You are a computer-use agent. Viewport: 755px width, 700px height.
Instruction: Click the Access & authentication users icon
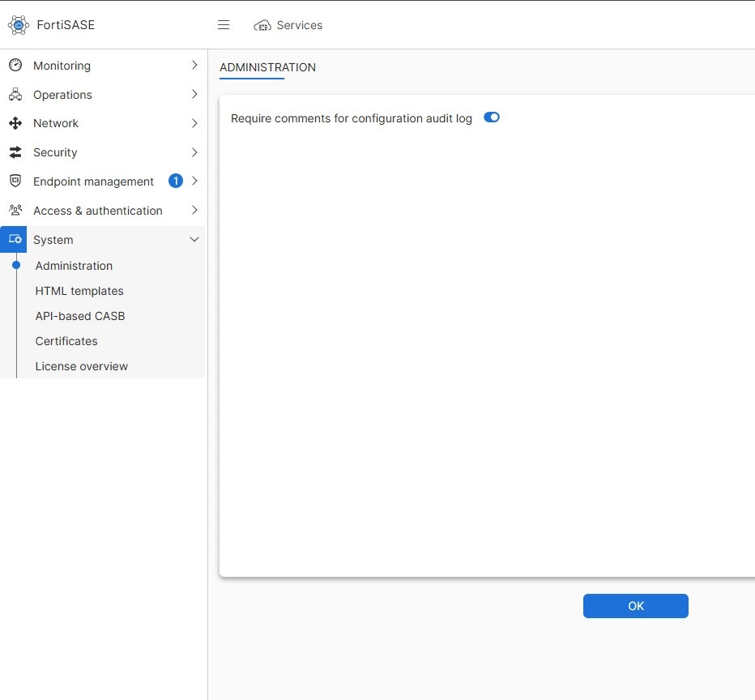(x=15, y=210)
